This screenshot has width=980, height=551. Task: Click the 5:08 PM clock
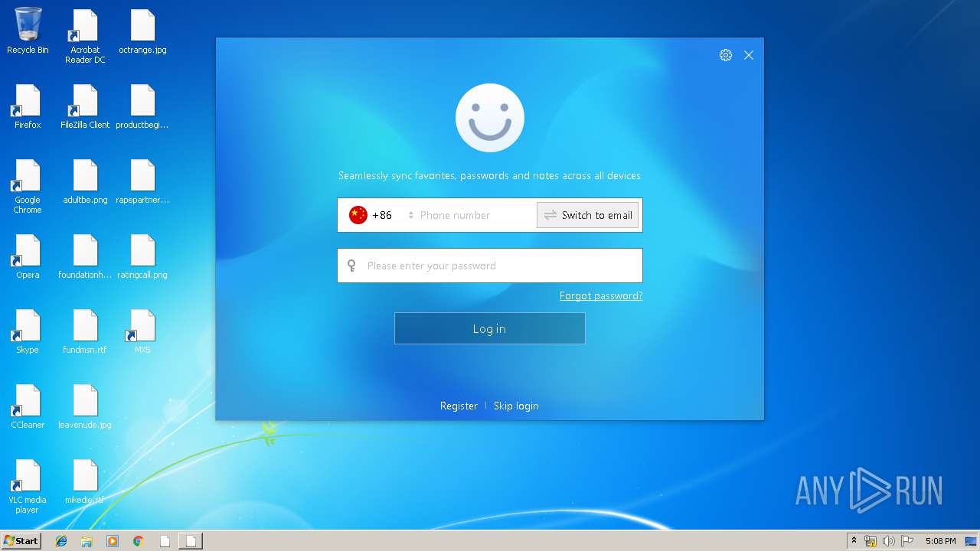[x=940, y=541]
